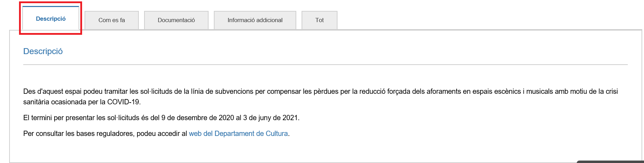Click the dark bar at the bottom-right corner
Screen dimensions: 644x163
610,162
